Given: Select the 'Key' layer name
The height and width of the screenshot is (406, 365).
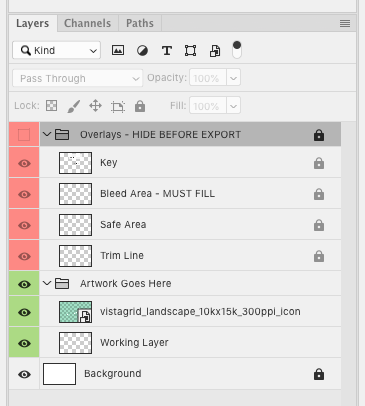Looking at the screenshot, I should pos(109,163).
